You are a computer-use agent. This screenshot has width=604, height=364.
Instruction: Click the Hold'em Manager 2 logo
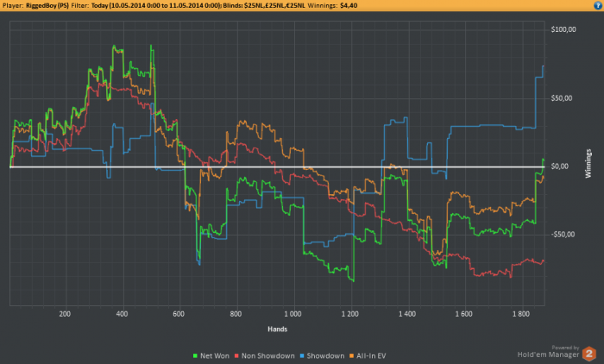click(589, 354)
